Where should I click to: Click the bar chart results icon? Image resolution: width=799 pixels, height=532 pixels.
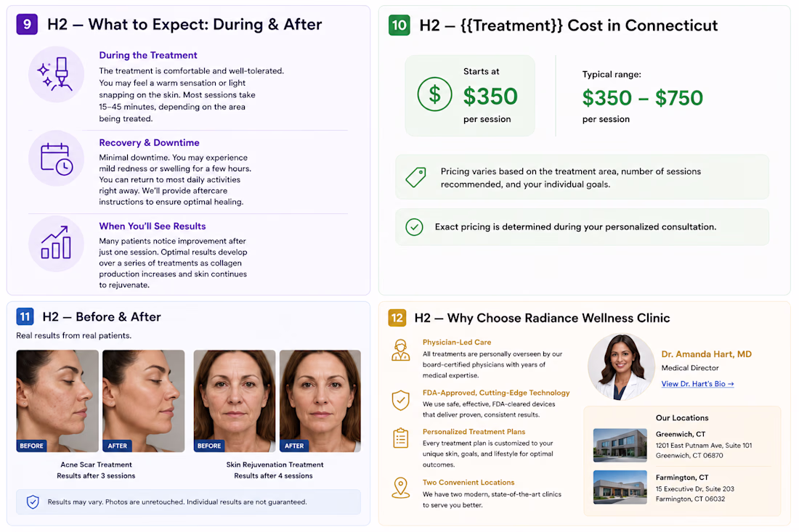tap(56, 243)
